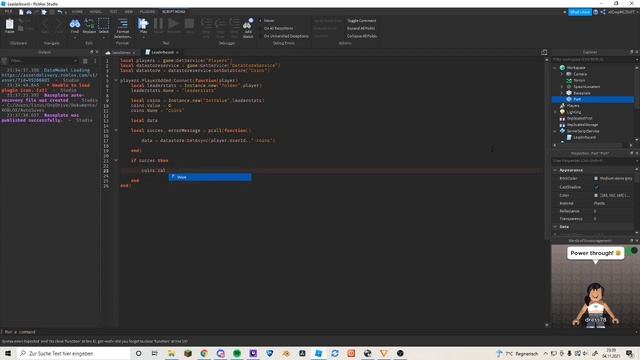
Task: Open Chrome from the taskbar
Action: point(204,353)
